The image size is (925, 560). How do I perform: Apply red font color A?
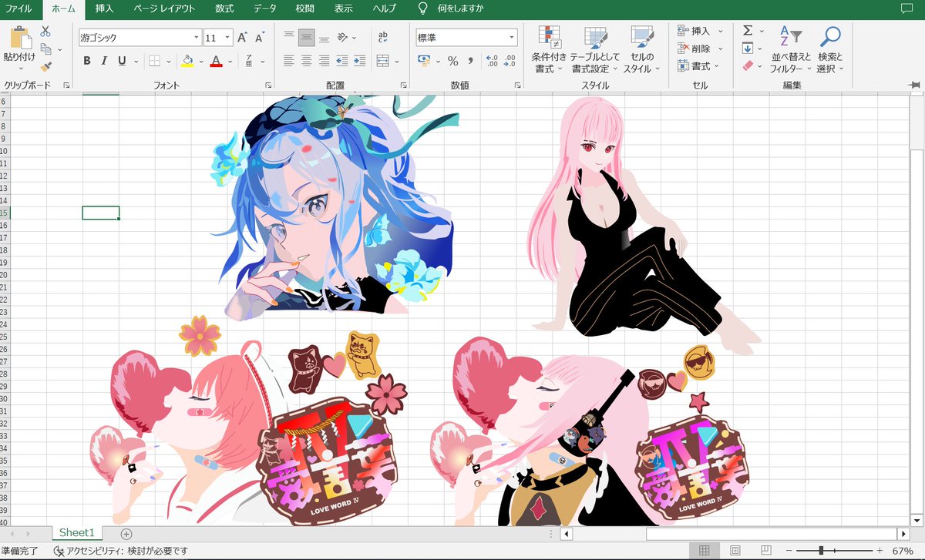click(x=216, y=61)
